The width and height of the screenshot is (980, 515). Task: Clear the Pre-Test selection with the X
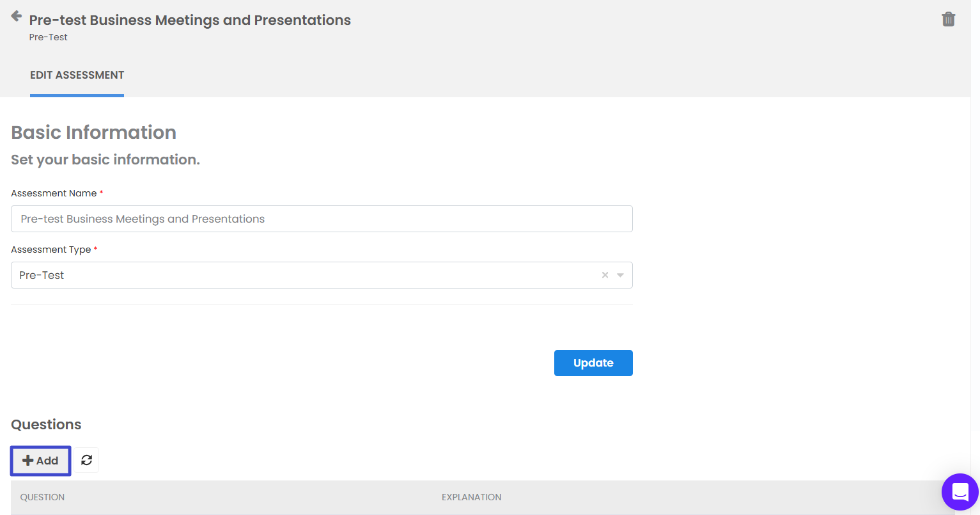605,275
